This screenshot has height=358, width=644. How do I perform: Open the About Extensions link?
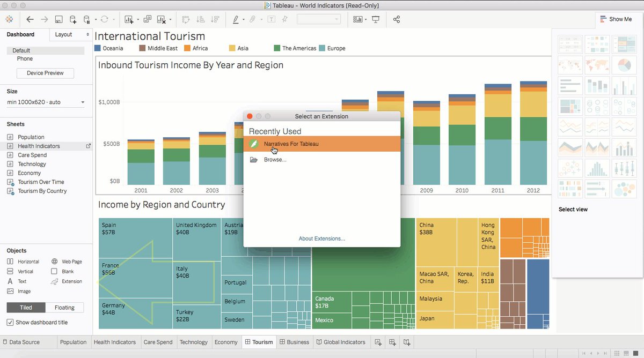(321, 238)
